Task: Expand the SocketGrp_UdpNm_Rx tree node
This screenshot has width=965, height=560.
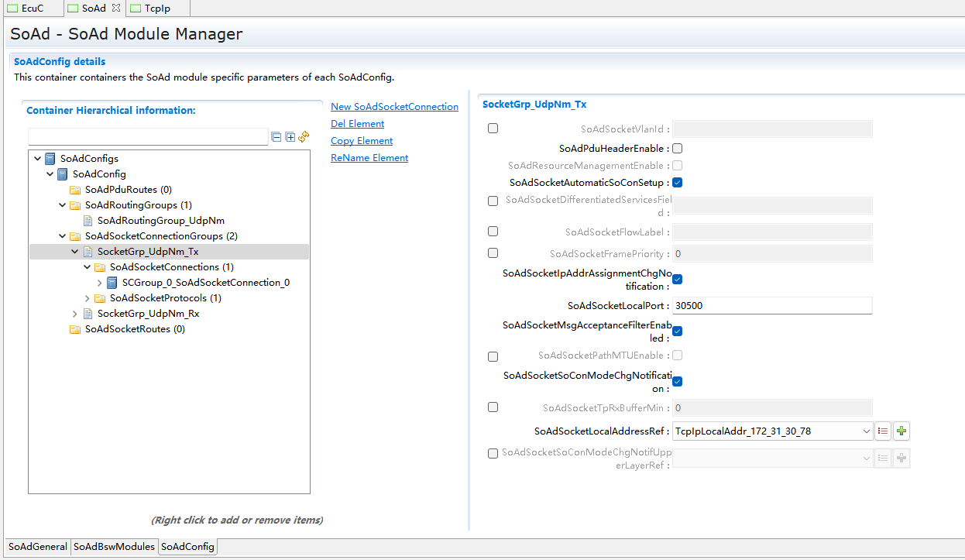Action: pyautogui.click(x=75, y=314)
